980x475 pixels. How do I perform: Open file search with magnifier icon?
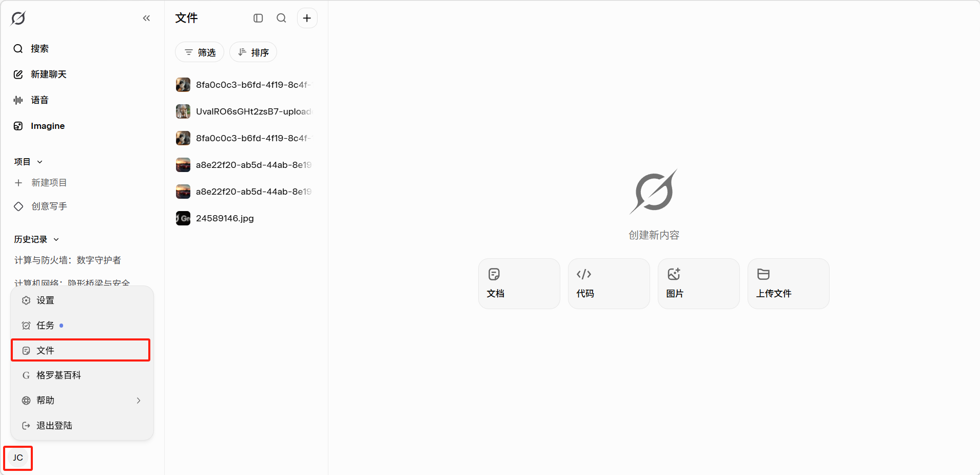pyautogui.click(x=281, y=18)
